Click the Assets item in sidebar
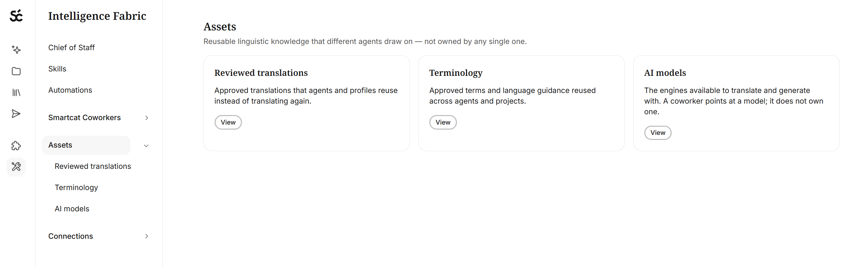 [x=86, y=146]
